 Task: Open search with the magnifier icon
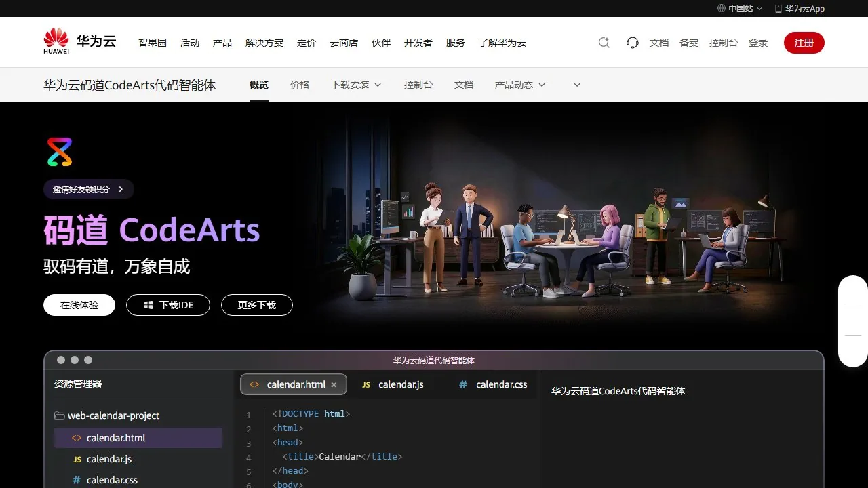[x=604, y=43]
